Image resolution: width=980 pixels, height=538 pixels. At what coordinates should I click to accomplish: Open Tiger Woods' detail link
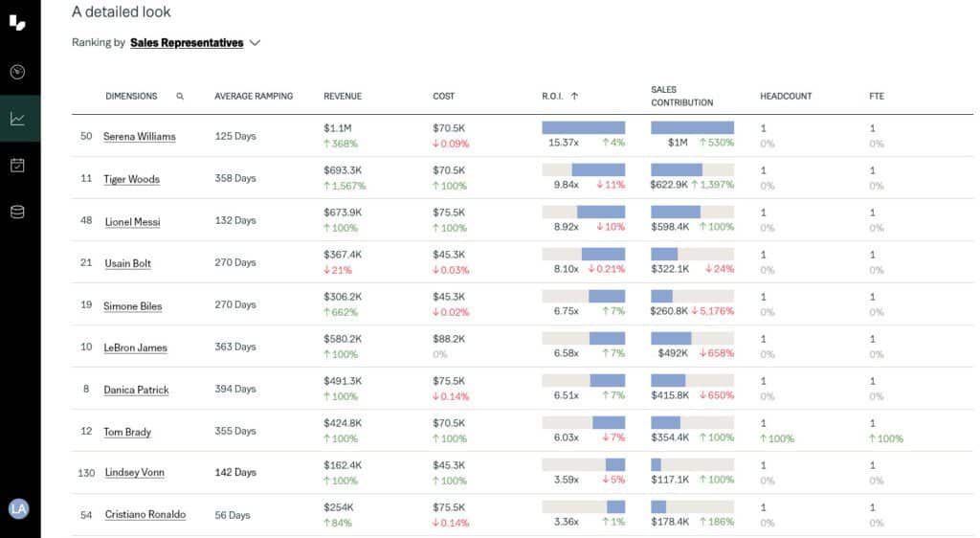tap(131, 179)
